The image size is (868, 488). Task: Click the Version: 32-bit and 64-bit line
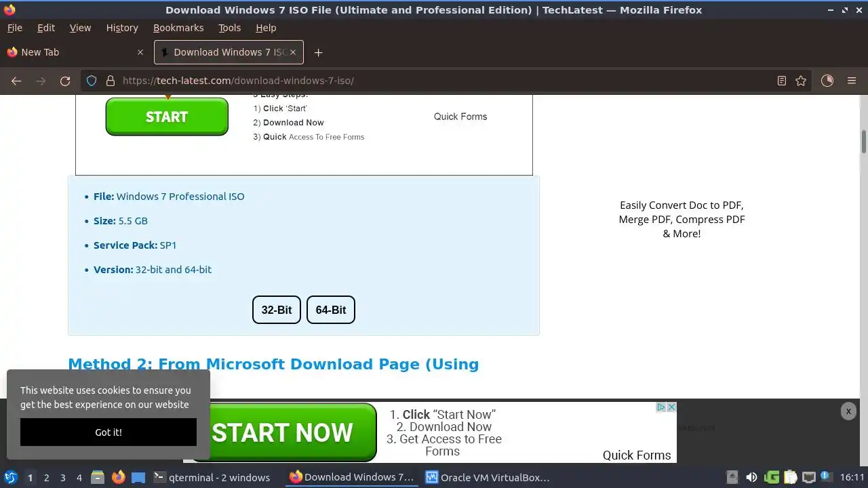coord(153,270)
